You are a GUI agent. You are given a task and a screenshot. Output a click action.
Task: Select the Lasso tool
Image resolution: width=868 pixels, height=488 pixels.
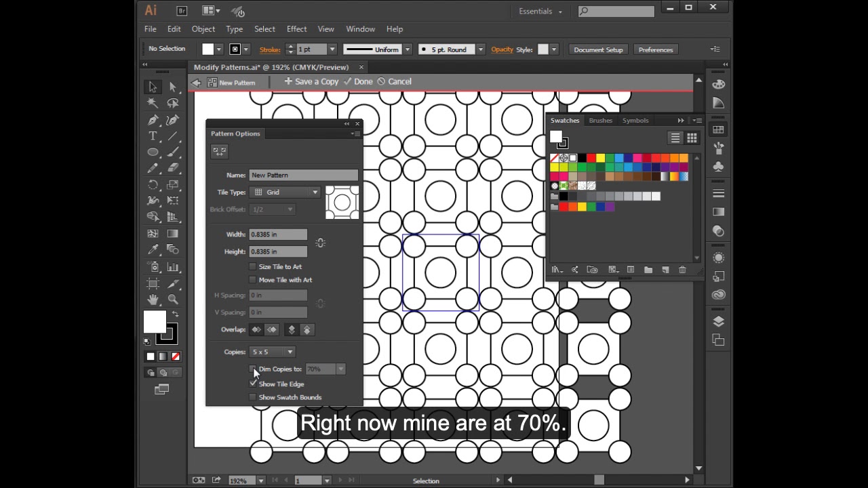coord(173,103)
